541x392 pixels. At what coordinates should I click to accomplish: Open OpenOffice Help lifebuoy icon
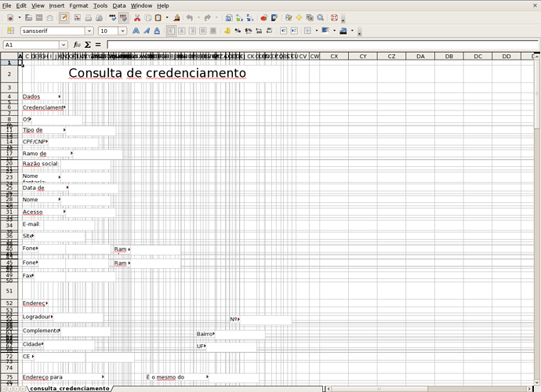(334, 17)
